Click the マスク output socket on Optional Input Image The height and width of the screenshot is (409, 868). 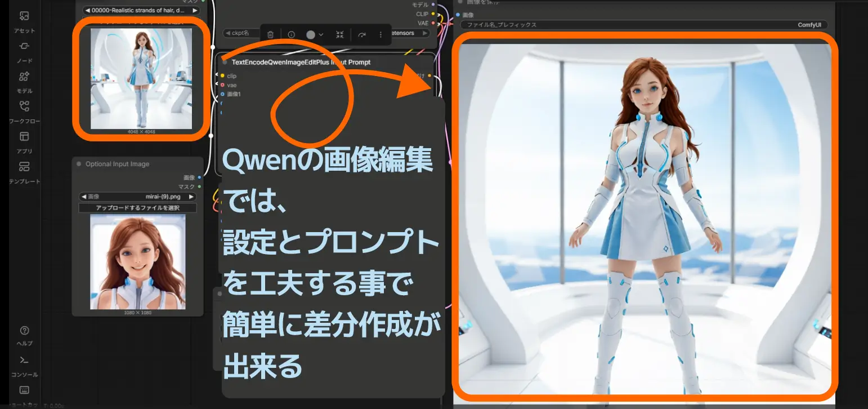[x=199, y=186]
